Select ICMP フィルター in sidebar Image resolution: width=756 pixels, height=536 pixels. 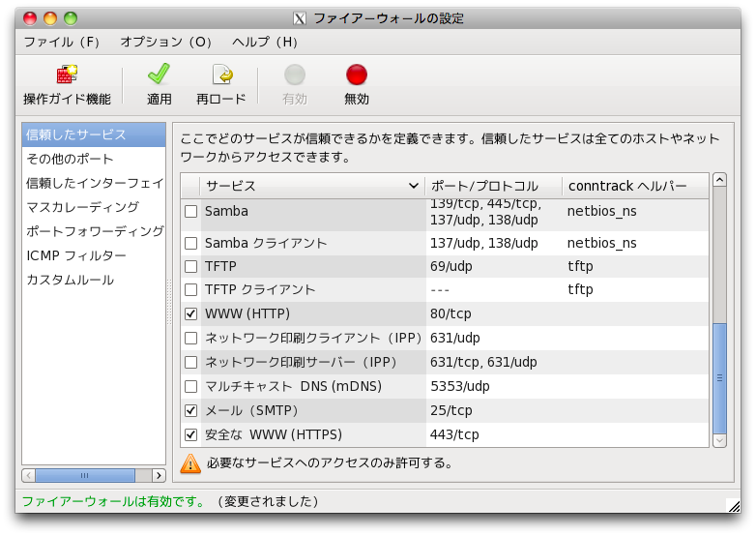pyautogui.click(x=76, y=255)
